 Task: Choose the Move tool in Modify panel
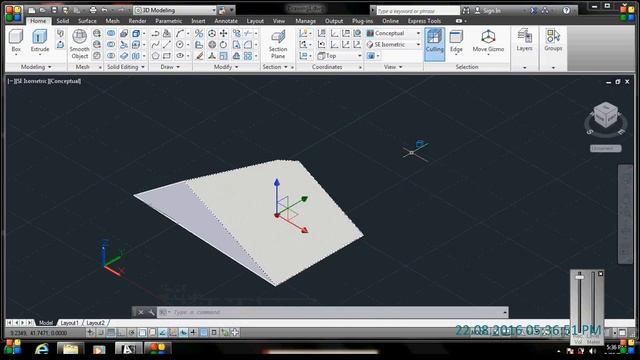click(x=224, y=33)
